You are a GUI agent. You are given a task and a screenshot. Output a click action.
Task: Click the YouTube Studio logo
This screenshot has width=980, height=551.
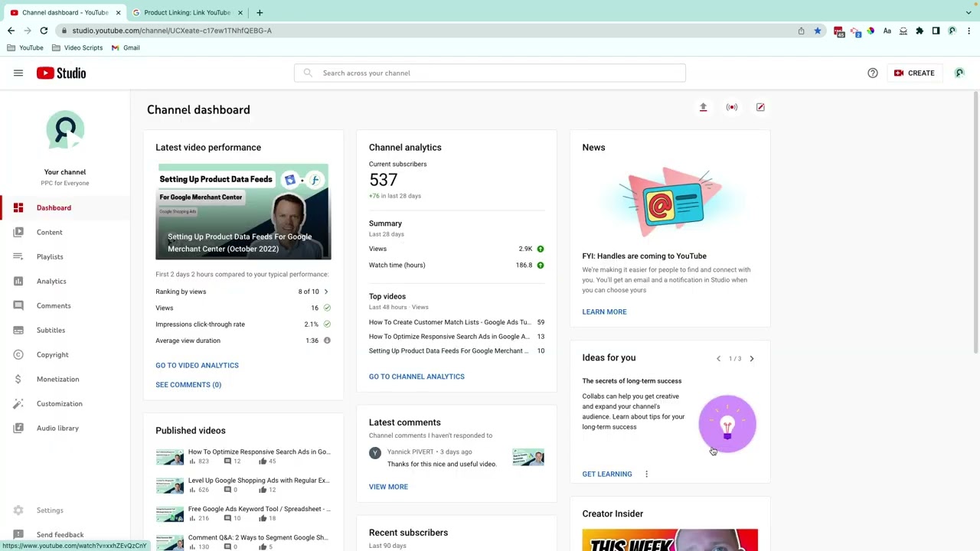point(61,73)
